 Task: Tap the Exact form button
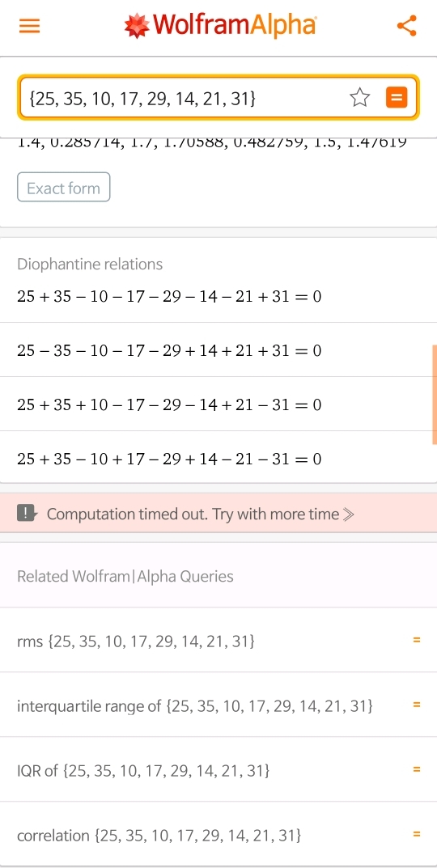click(x=64, y=188)
